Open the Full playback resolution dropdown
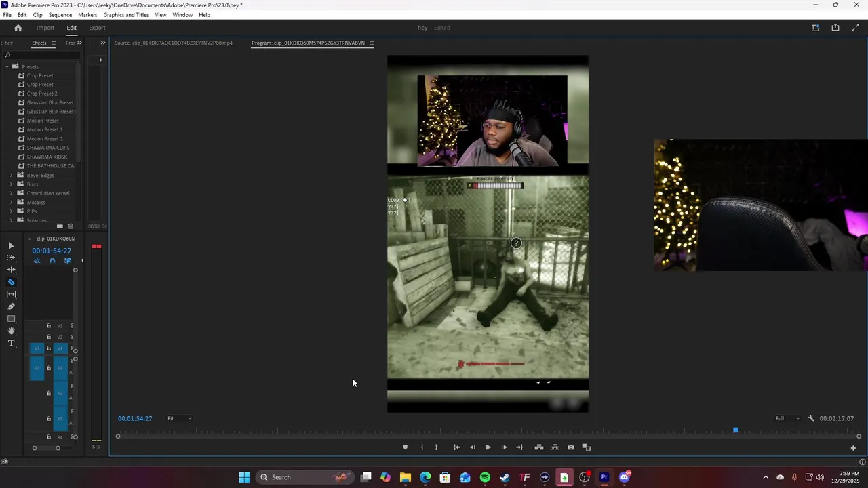Viewport: 868px width, 488px height. (x=788, y=418)
